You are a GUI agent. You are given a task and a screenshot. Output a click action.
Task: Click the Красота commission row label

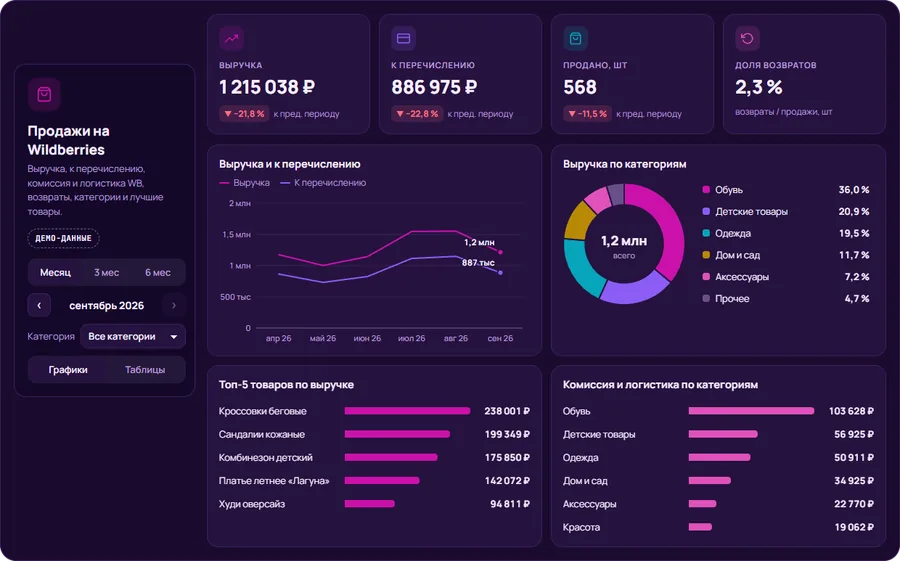click(581, 527)
